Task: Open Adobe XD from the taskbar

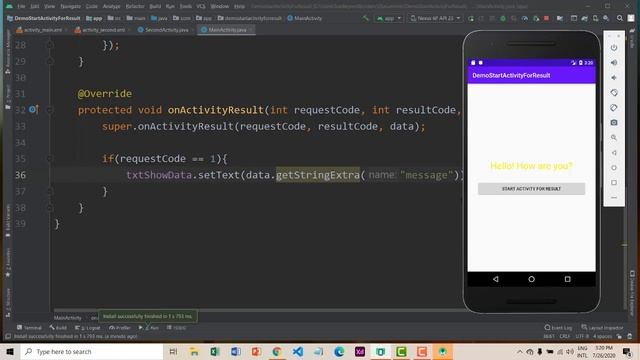Action: (x=360, y=351)
